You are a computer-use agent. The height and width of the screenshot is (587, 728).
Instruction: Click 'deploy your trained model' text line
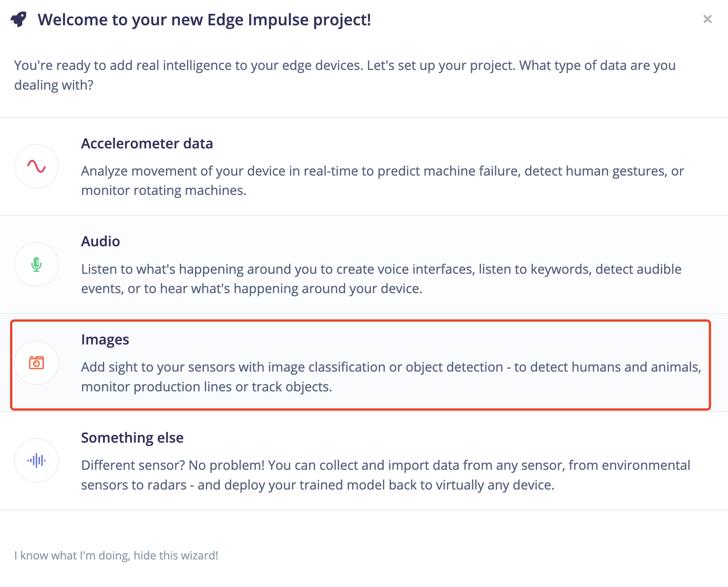pos(318,485)
